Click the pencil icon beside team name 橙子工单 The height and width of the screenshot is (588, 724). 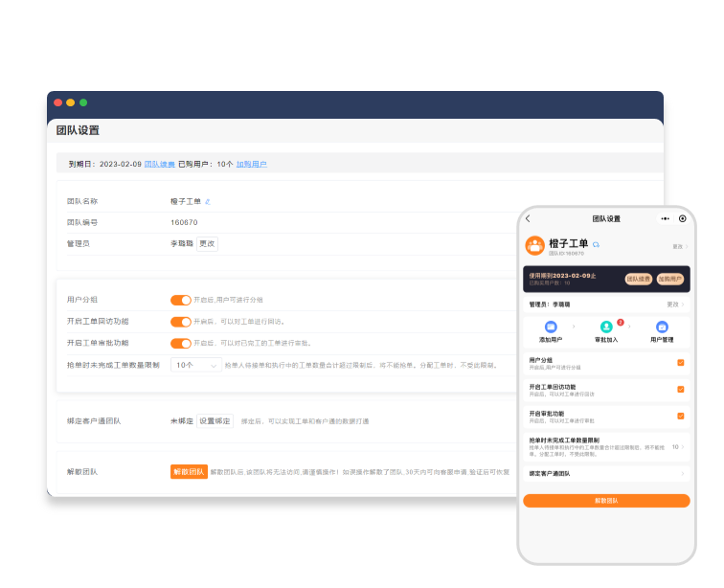[208, 202]
